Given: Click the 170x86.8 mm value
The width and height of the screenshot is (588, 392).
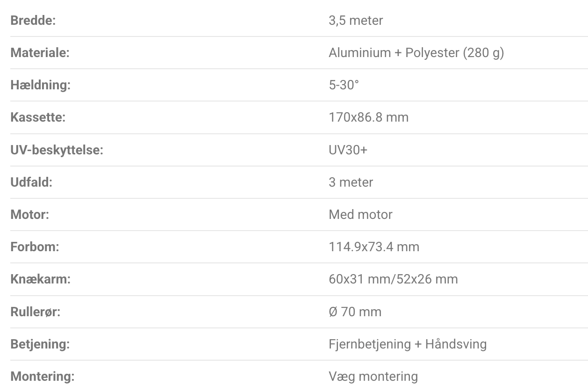Looking at the screenshot, I should tap(368, 117).
